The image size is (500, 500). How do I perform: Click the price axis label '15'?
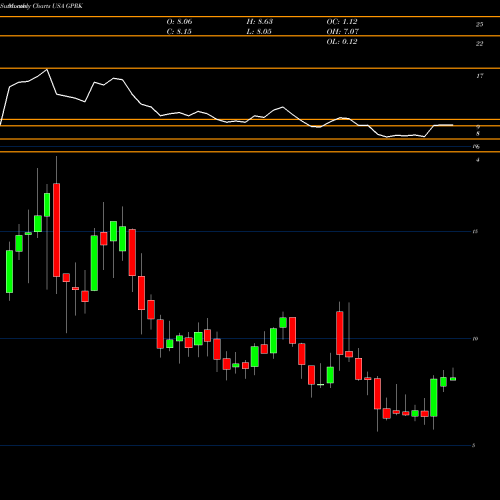pos(475,231)
